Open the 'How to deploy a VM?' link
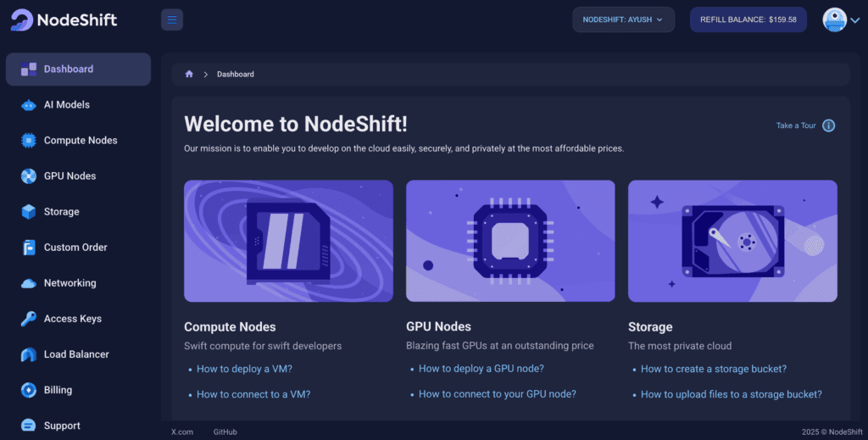This screenshot has height=440, width=868. [244, 369]
